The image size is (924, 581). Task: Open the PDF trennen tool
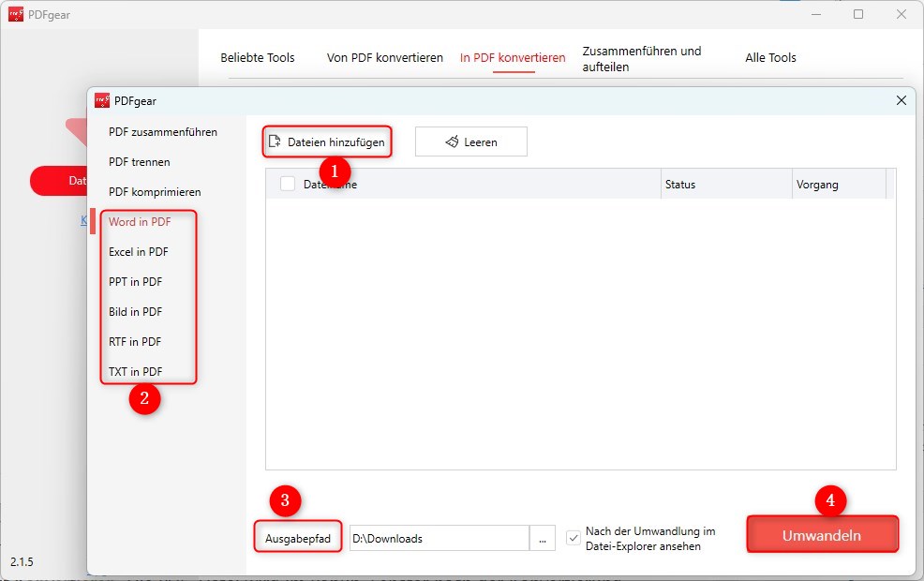click(x=141, y=162)
